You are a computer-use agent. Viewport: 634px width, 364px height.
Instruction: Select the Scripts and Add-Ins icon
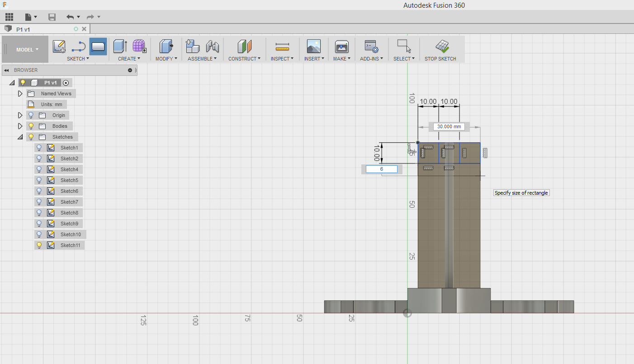click(371, 46)
